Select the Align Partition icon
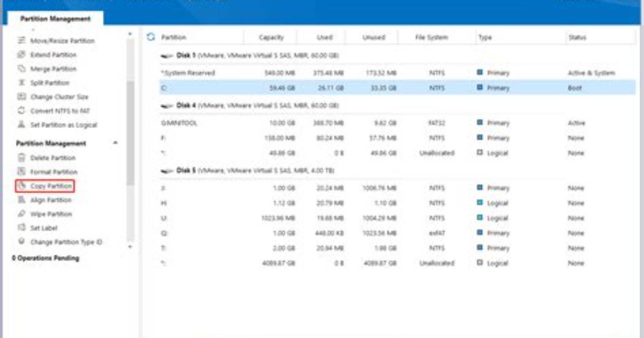The image size is (644, 338). (22, 200)
